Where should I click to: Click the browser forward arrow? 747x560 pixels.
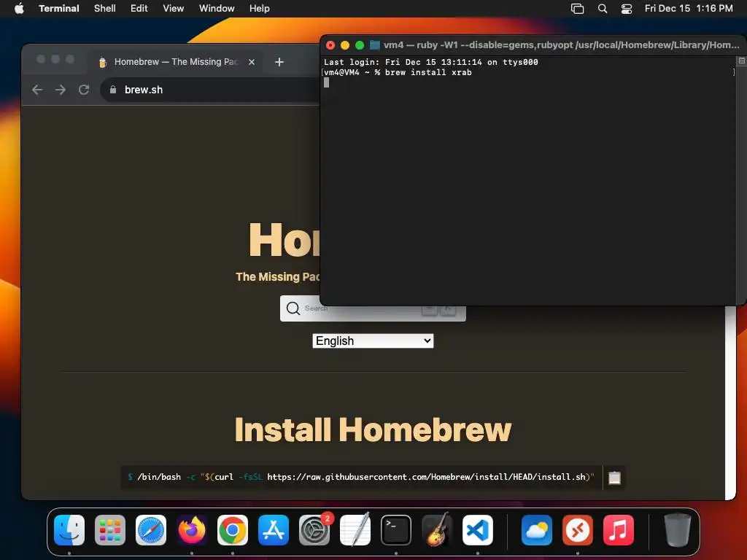[60, 90]
